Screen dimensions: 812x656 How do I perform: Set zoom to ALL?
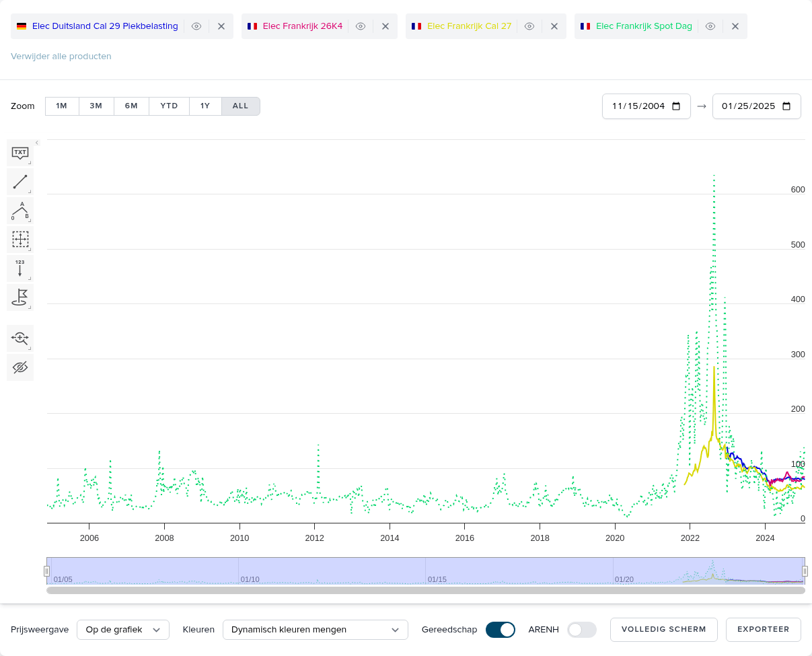(241, 106)
